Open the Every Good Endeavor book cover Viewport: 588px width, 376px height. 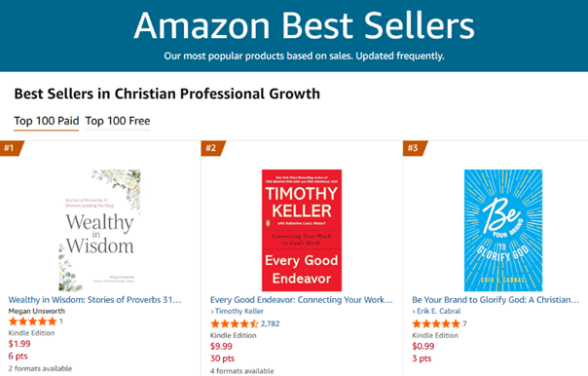(302, 231)
